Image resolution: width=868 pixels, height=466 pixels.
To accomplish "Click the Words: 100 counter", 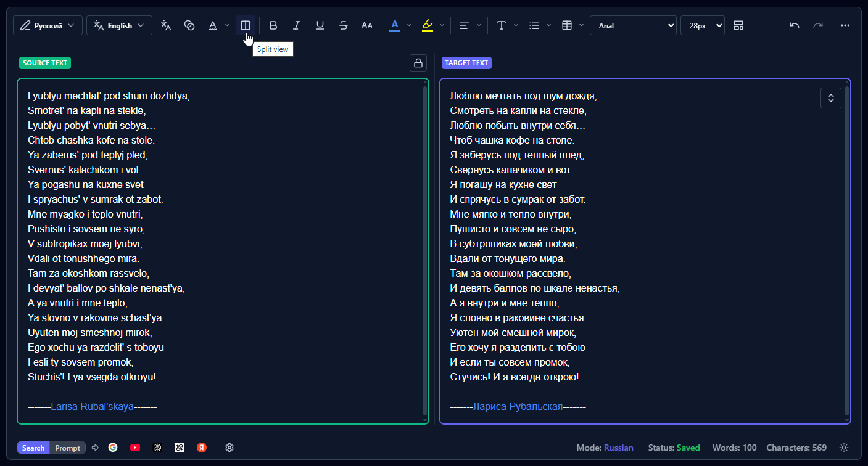I will click(734, 448).
